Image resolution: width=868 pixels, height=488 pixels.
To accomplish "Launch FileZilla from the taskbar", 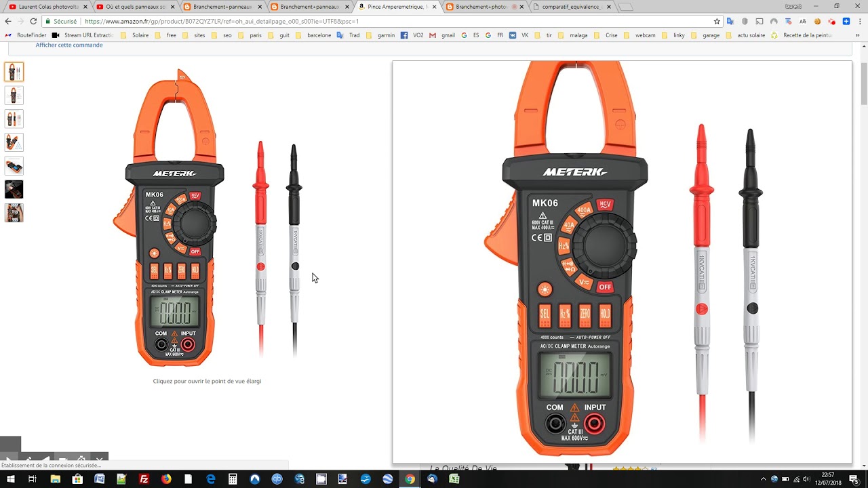I will [144, 479].
